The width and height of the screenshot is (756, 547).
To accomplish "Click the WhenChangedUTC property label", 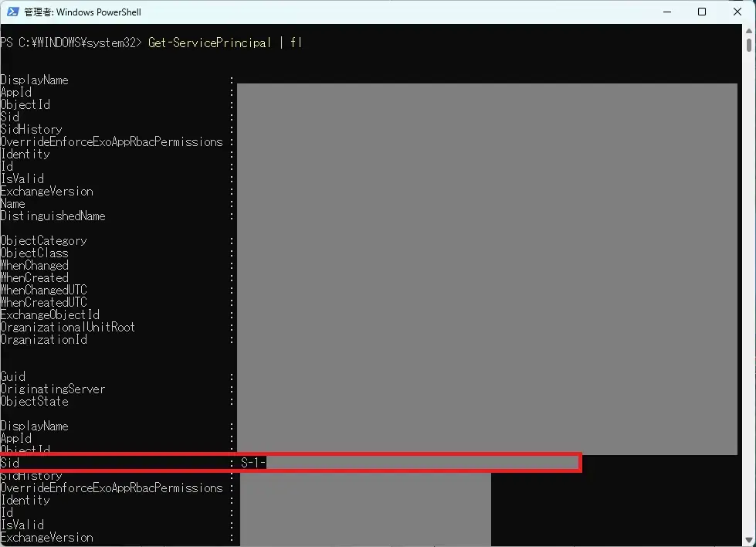I will coord(44,290).
